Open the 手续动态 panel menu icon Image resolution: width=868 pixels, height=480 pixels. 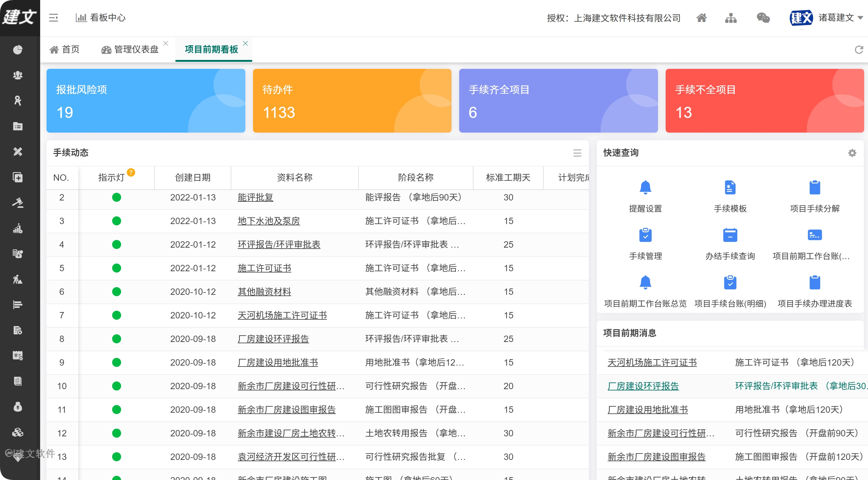(x=577, y=153)
